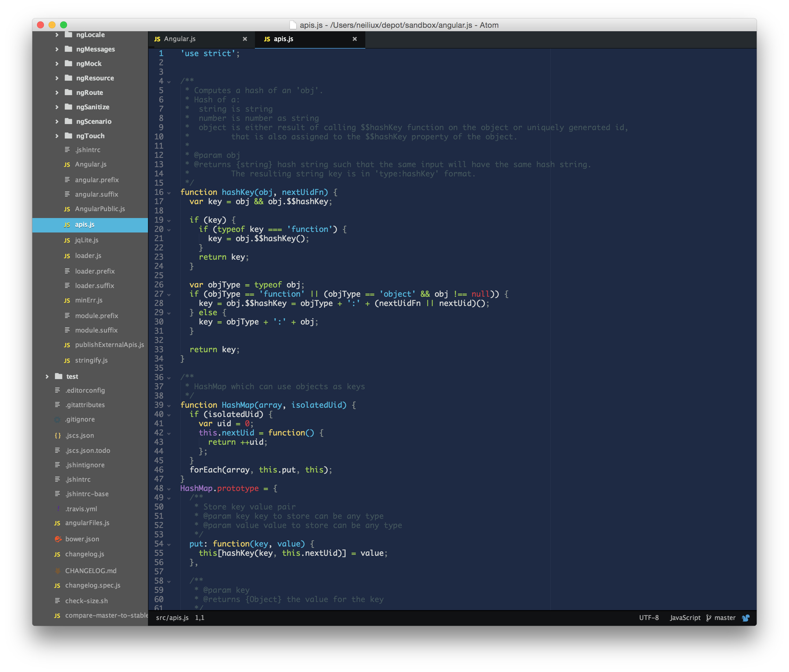789x672 pixels.
Task: Click the JS icon on the Angular.js tab
Action: pos(157,39)
